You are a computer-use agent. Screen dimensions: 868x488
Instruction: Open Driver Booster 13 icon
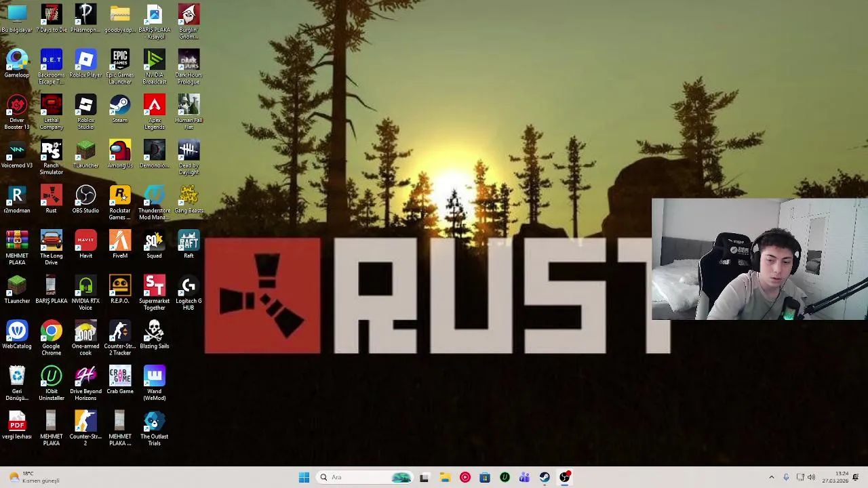17,113
